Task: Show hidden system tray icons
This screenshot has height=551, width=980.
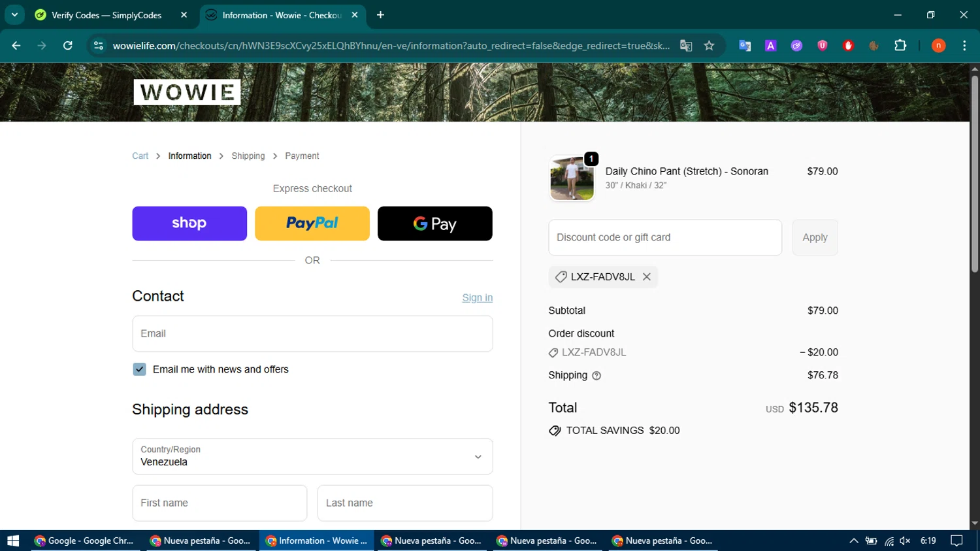Action: coord(854,541)
